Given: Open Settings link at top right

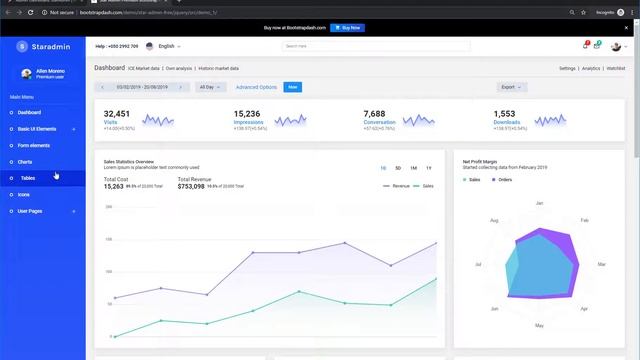Looking at the screenshot, I should point(567,69).
